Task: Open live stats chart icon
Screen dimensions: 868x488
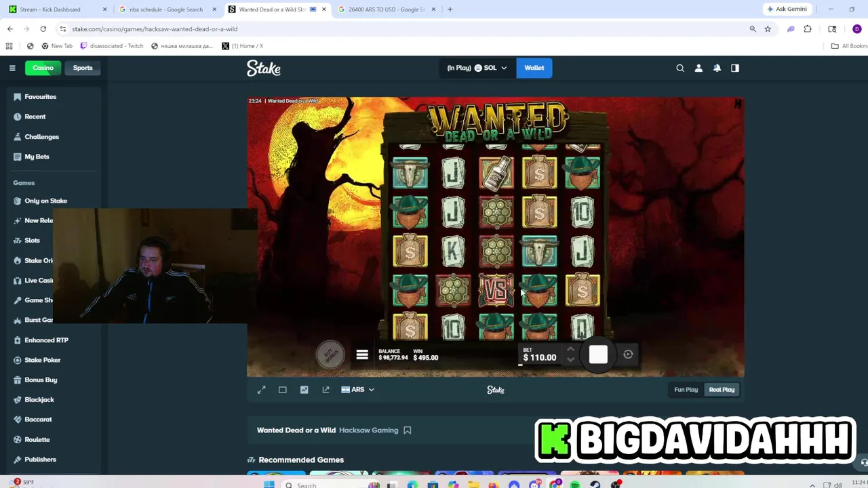Action: 304,390
